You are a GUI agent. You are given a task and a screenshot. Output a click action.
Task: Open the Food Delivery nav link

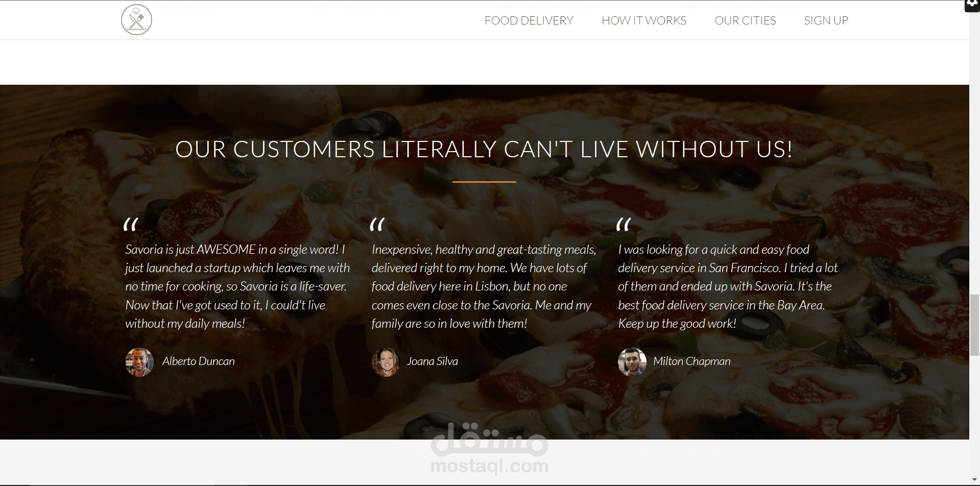coord(529,20)
